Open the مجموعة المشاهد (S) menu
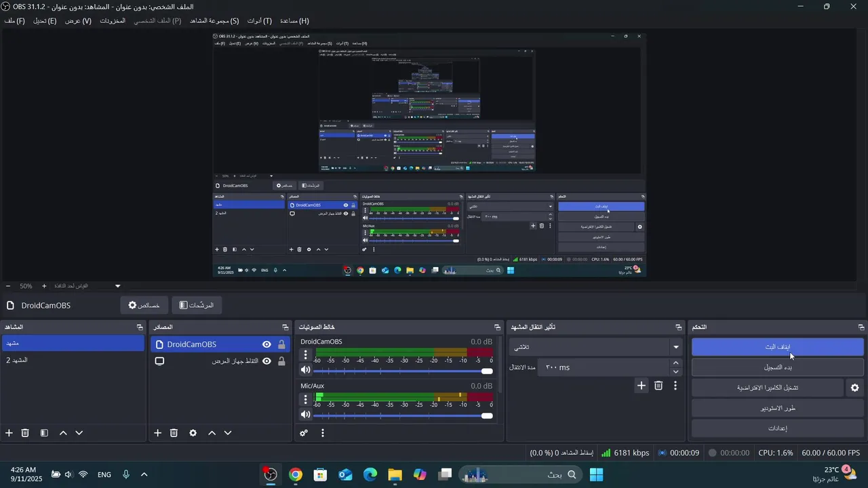 pos(214,21)
